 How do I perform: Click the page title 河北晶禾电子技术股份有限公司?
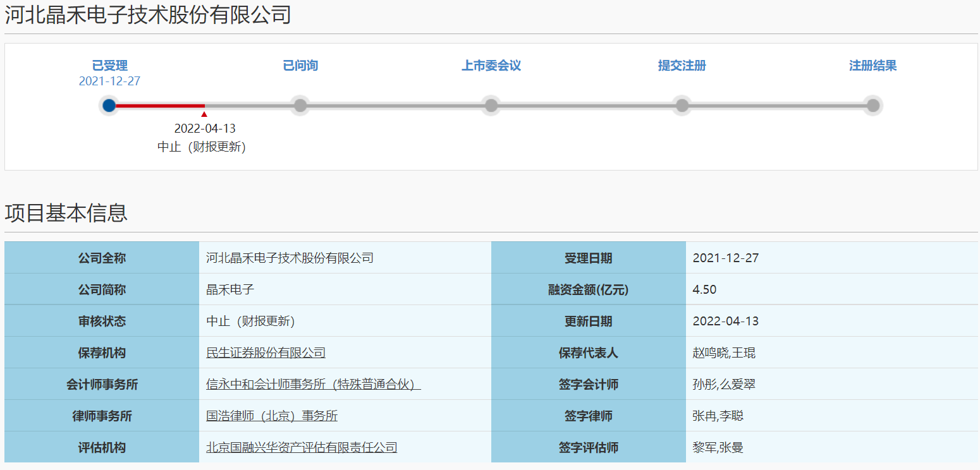point(148,15)
